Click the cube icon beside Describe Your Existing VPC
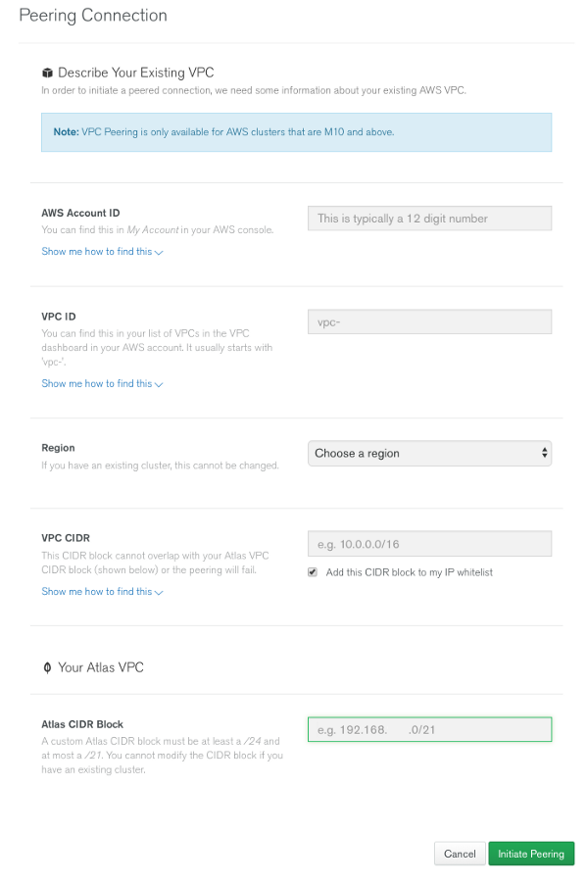 [47, 73]
